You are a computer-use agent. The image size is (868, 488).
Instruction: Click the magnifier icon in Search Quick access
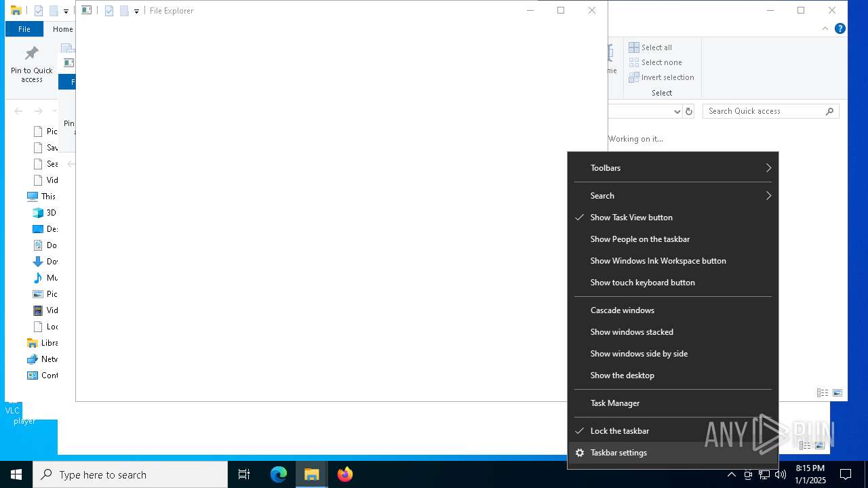coord(829,111)
